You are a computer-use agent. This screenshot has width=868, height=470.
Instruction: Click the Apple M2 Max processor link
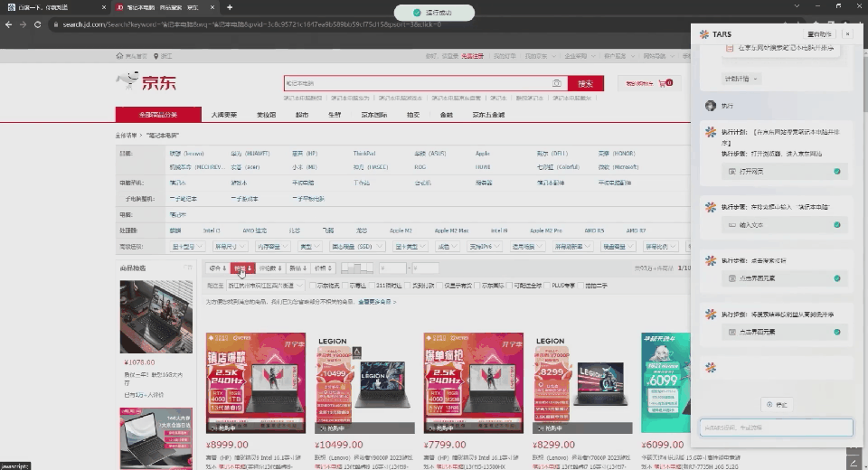(451, 230)
